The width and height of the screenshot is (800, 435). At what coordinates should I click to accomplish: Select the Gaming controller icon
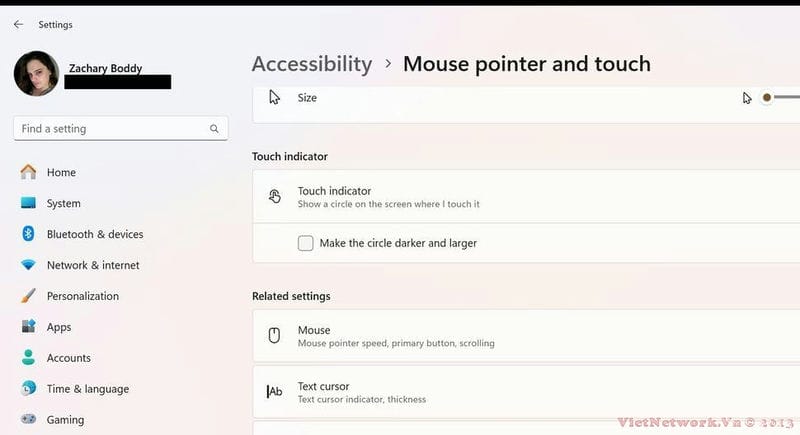point(29,419)
